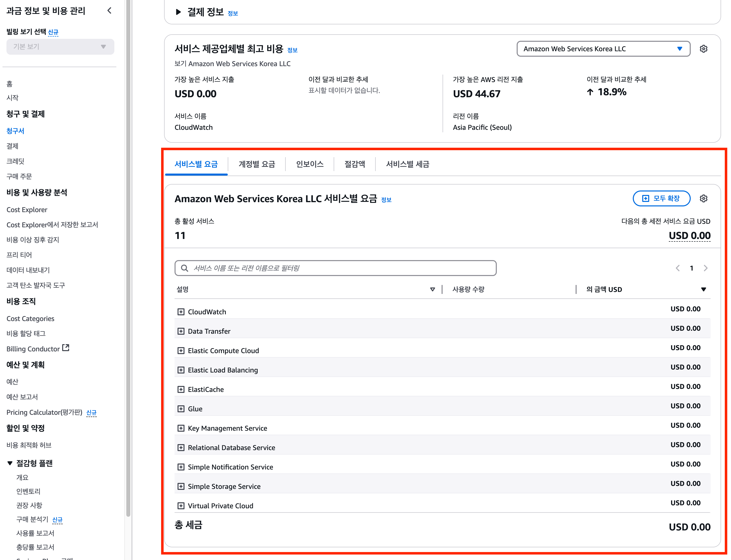731x560 pixels.
Task: Sort by the 설명 column arrow
Action: click(x=432, y=289)
